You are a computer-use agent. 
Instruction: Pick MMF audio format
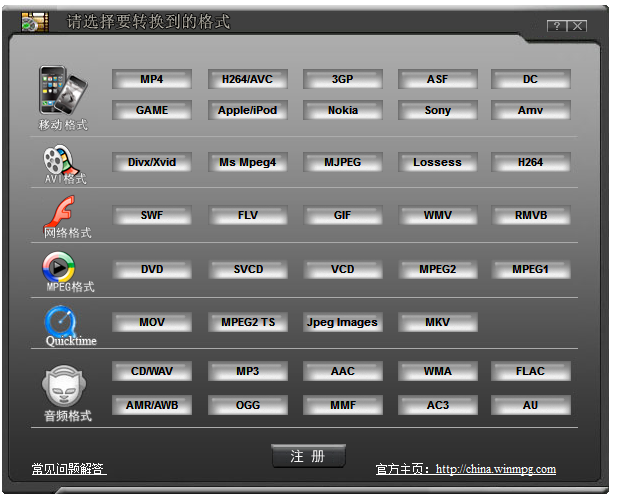(x=343, y=405)
